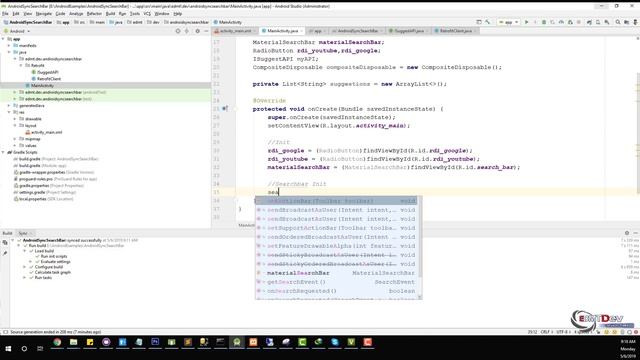Click the status bar tool window toggle icon
640x360 pixels.
5,332
